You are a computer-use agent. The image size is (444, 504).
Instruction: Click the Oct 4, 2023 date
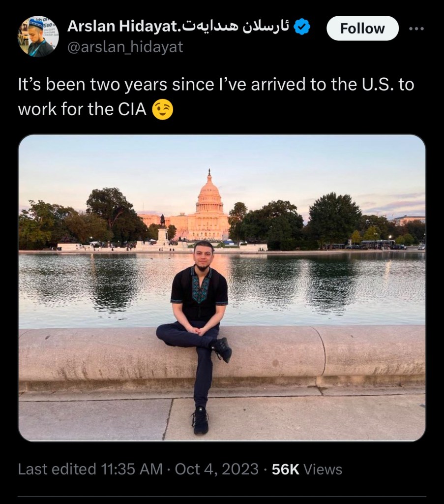point(216,469)
